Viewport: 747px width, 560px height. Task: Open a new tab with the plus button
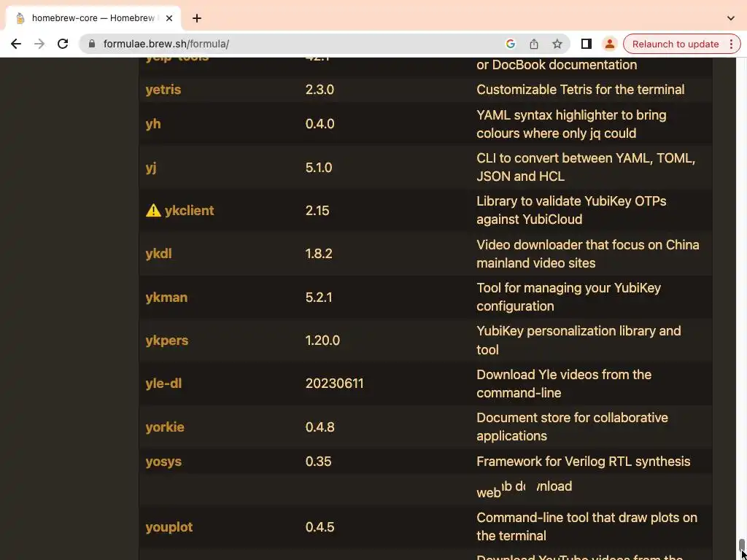point(197,18)
